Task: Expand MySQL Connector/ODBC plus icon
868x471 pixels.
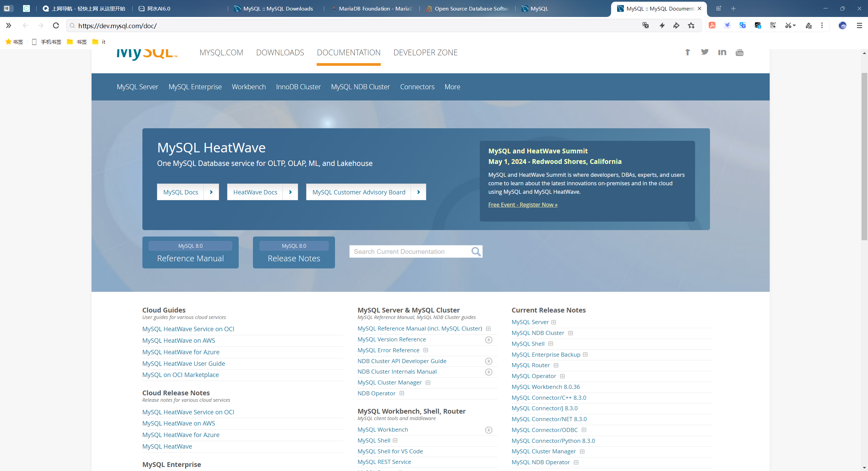Action: 584,430
